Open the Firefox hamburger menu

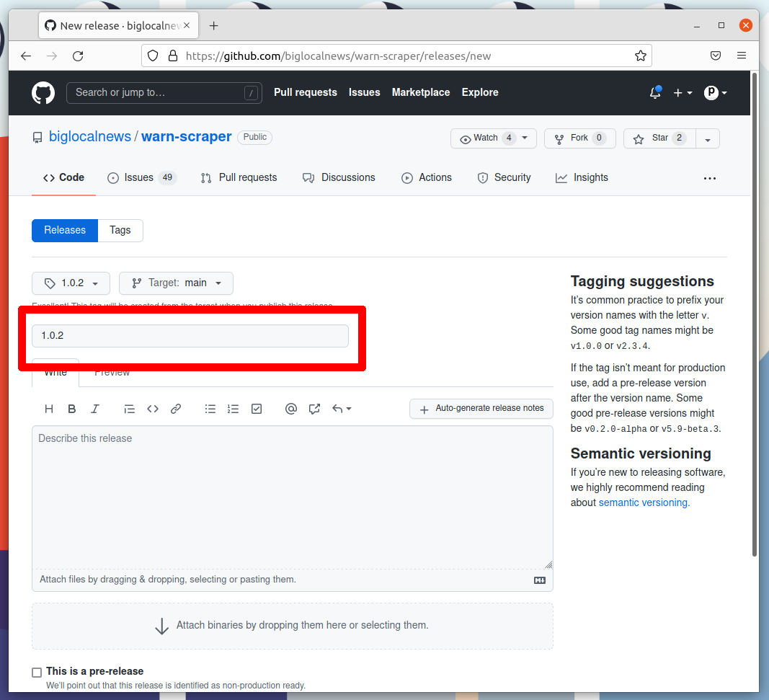point(742,56)
